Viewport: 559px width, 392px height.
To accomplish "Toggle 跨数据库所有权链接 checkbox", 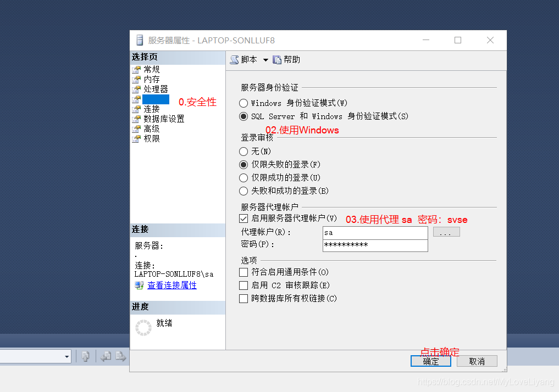I will tap(243, 299).
